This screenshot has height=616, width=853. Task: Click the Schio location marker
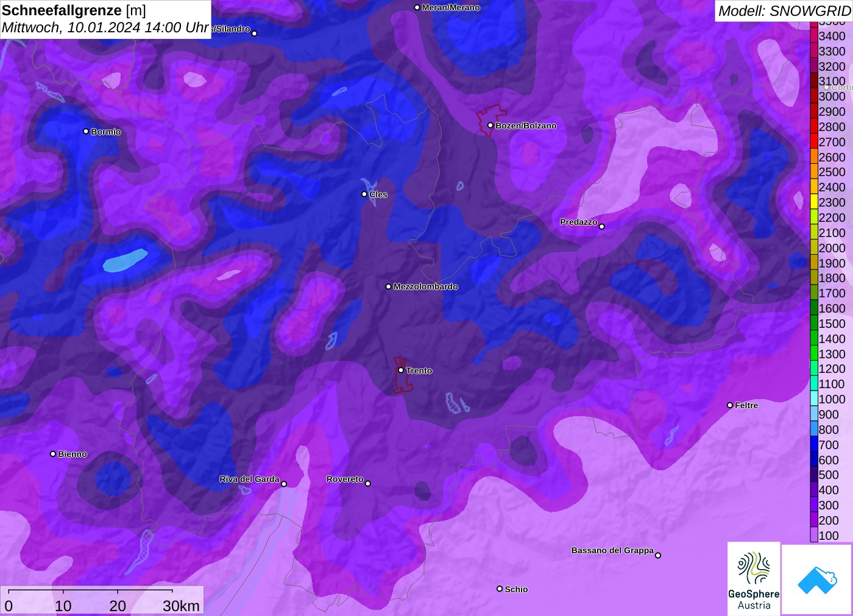pyautogui.click(x=500, y=589)
